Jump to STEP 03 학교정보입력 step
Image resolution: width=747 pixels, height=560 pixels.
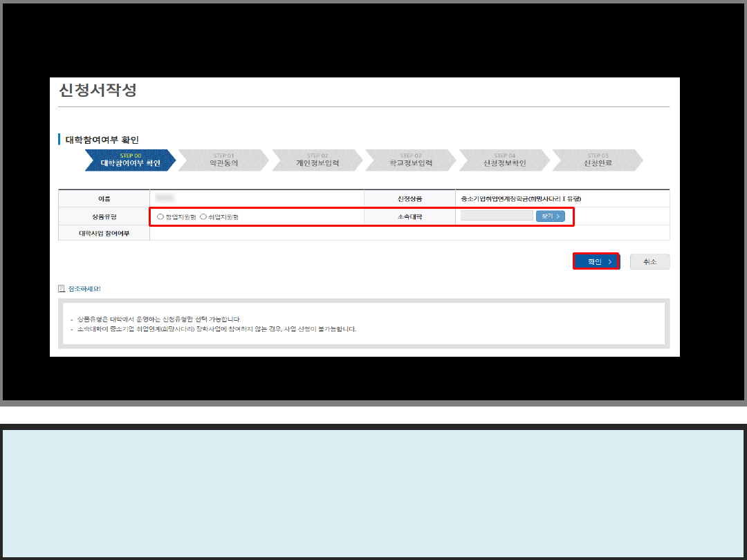pyautogui.click(x=410, y=160)
